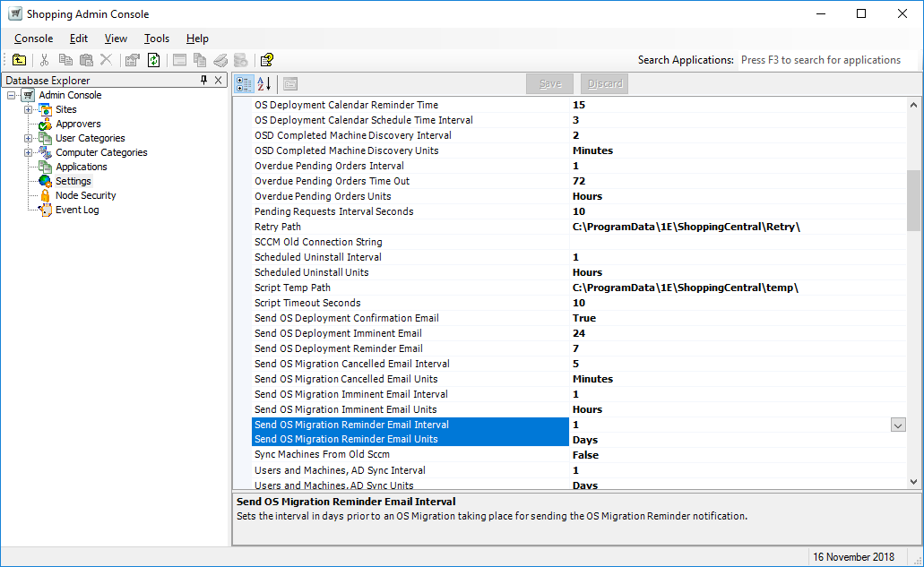The image size is (924, 567).
Task: Expand the Sites tree node
Action: (29, 109)
